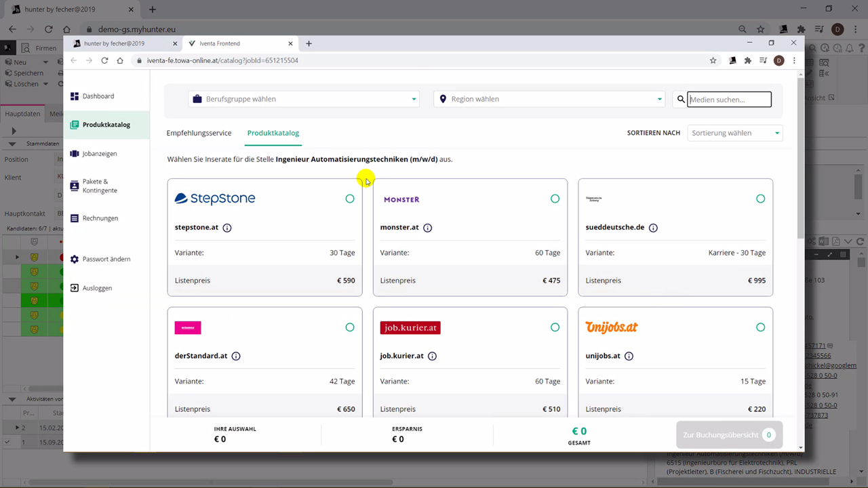The image size is (868, 488).
Task: Select the job.kurier.at radio button
Action: pos(555,327)
